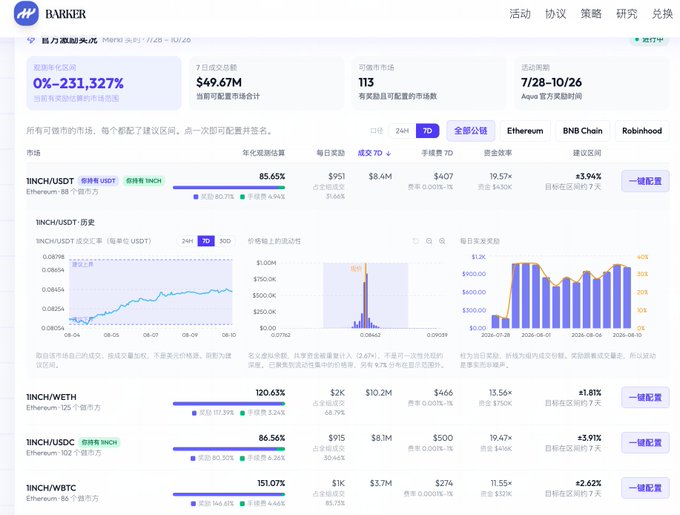The height and width of the screenshot is (515, 680).
Task: Click the 1INCH/USDT yield progress bar
Action: tap(229, 188)
